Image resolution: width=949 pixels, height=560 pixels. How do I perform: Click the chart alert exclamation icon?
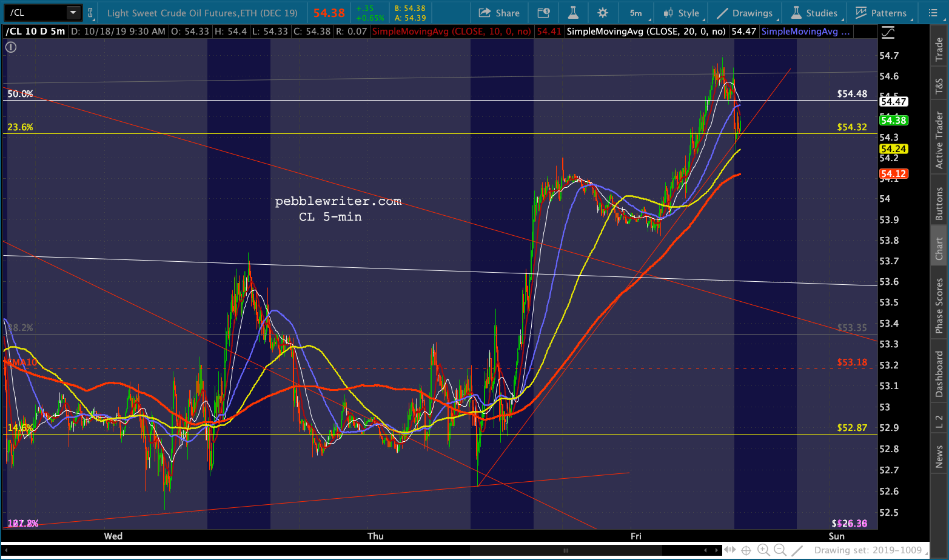(11, 47)
